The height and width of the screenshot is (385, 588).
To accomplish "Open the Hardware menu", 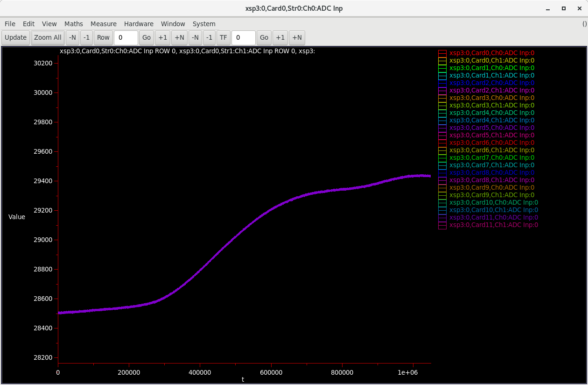I will 139,24.
